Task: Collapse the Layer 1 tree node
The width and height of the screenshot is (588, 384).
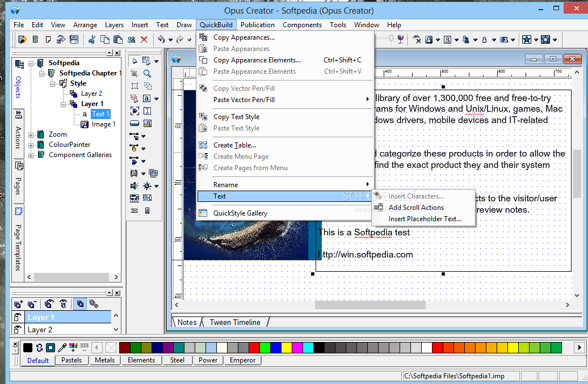Action: coord(64,104)
